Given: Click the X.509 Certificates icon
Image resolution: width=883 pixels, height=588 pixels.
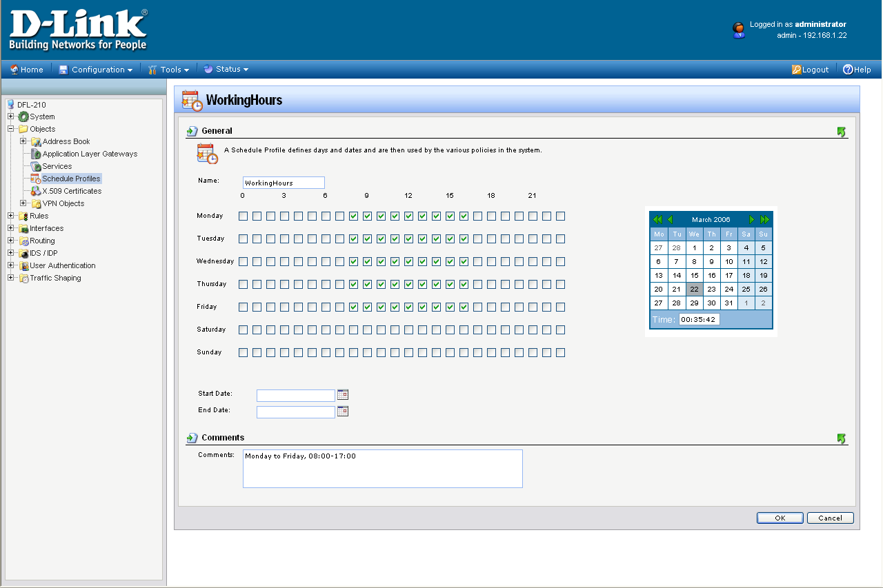Looking at the screenshot, I should pyautogui.click(x=36, y=191).
